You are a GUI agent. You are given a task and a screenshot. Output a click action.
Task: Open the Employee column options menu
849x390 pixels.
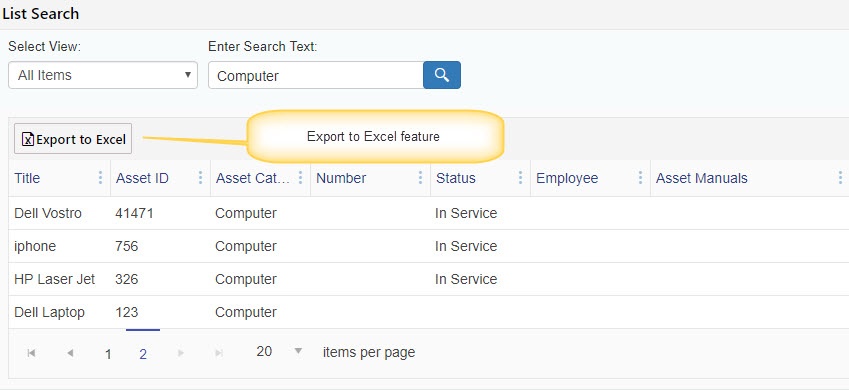(640, 178)
